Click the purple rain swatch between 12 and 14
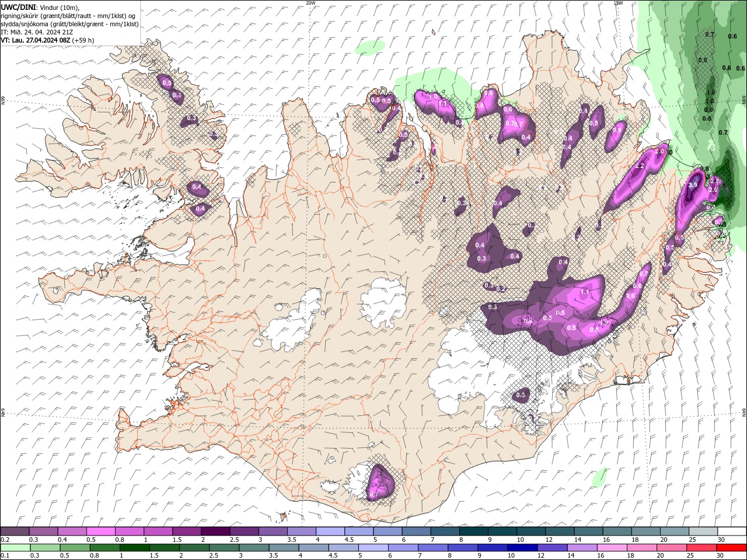The height and width of the screenshot is (560, 747). click(551, 548)
